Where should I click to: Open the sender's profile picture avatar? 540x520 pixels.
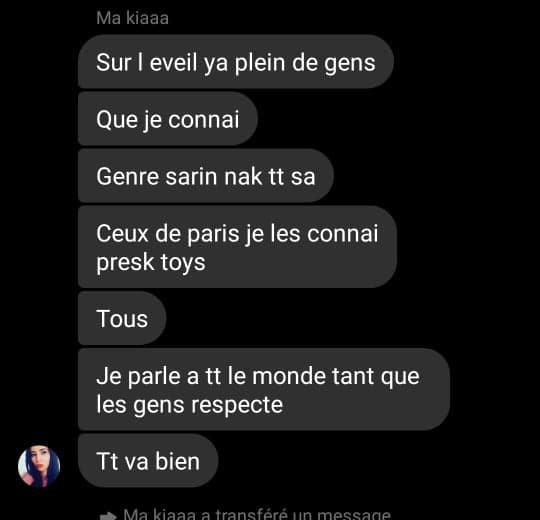(x=39, y=466)
